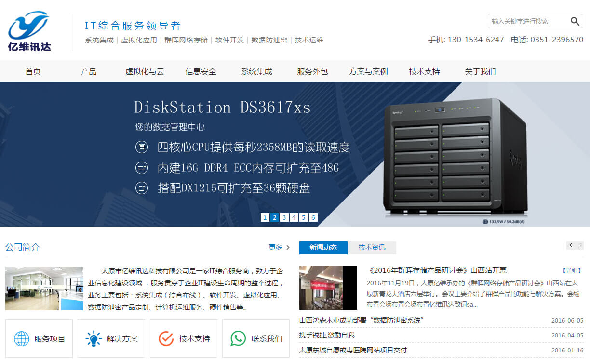Viewport: 590px width, 364px height.
Task: Open the 技术支持 navigation menu item
Action: (424, 71)
